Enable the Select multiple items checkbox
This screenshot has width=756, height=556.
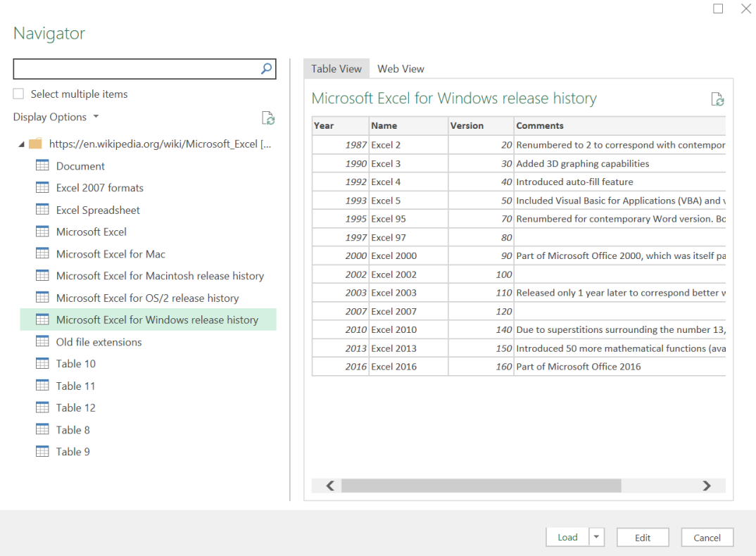tap(18, 94)
